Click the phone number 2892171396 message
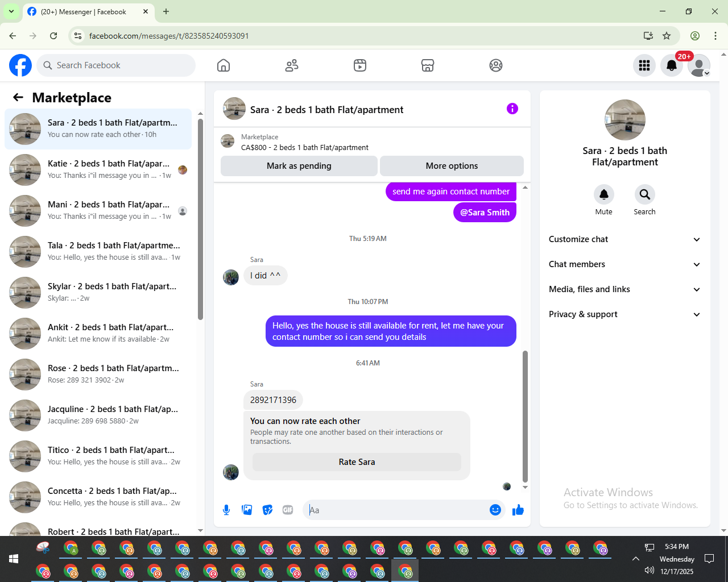 (x=273, y=400)
